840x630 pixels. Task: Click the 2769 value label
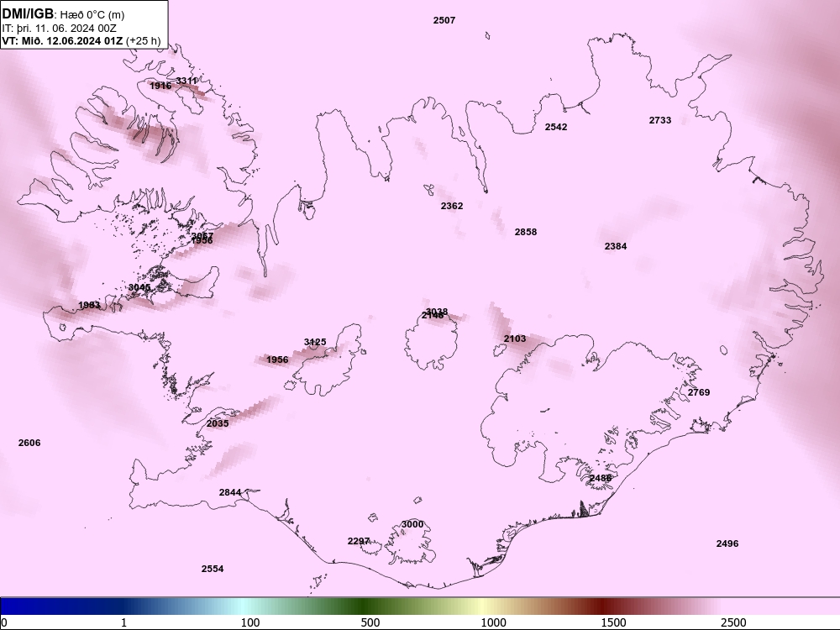[699, 392]
